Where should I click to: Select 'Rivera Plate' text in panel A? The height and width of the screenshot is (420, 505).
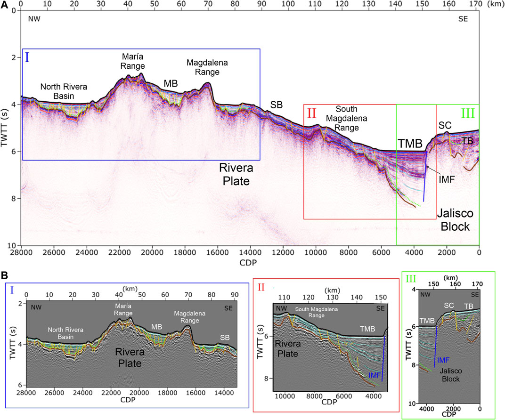[x=236, y=174]
